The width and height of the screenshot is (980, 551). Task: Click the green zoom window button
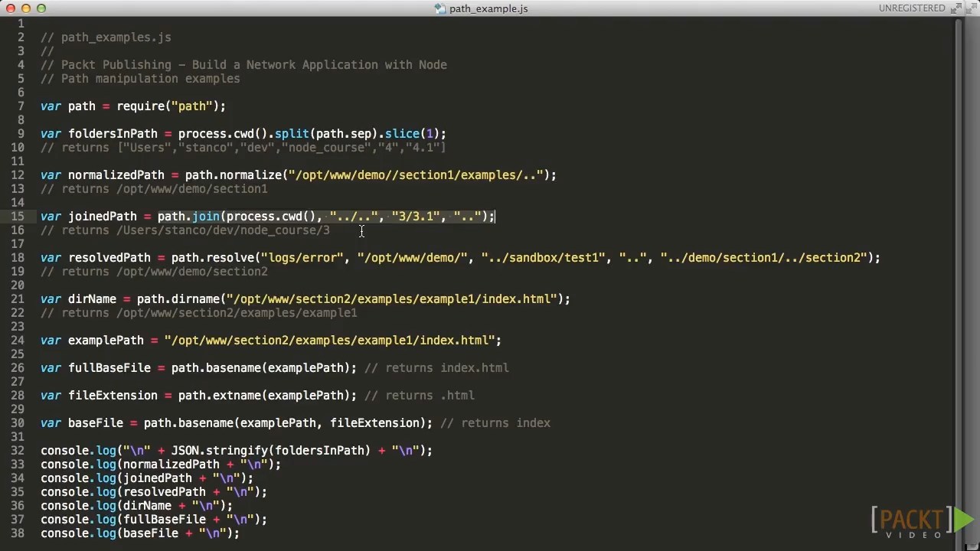tap(41, 8)
